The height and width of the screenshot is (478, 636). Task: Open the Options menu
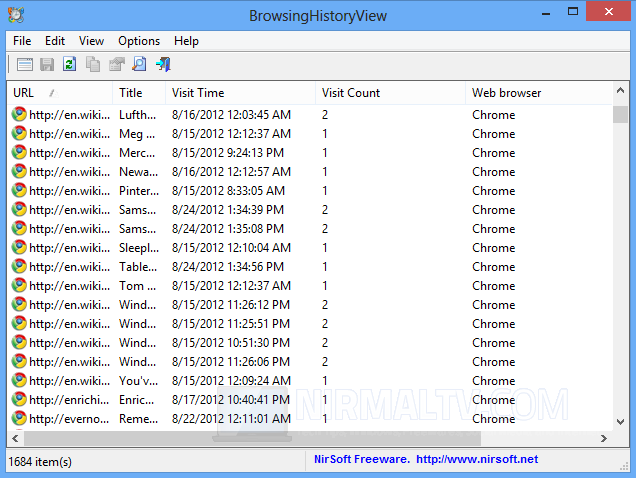pos(139,41)
